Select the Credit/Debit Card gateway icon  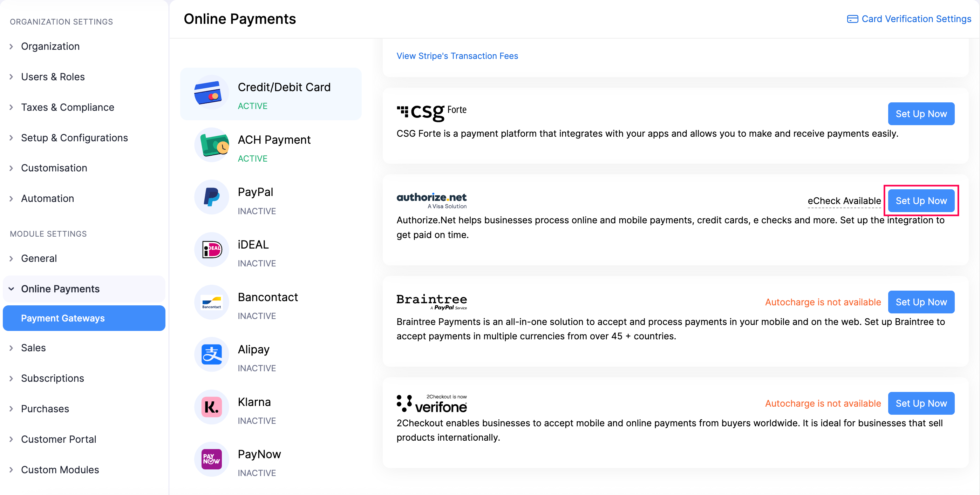click(x=211, y=94)
